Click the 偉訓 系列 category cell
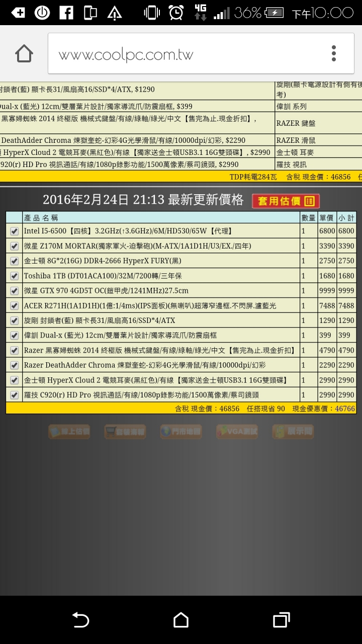This screenshot has height=644, width=362. click(292, 106)
